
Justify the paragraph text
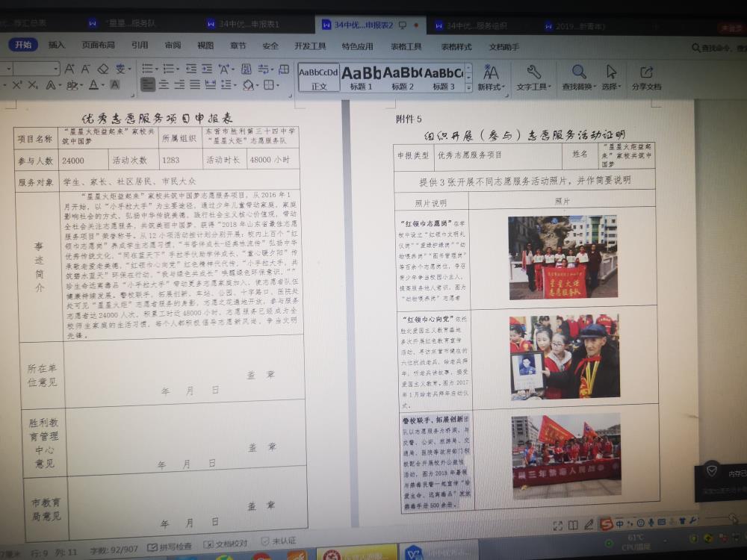tap(195, 85)
